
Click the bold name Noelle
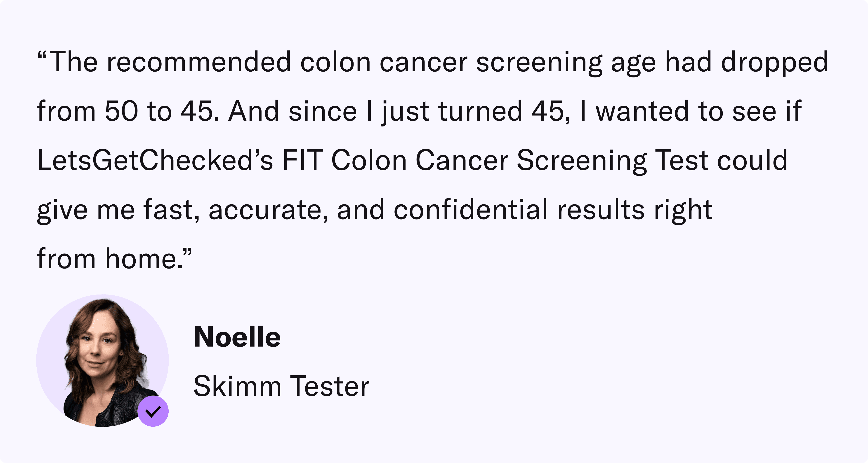[x=237, y=337]
